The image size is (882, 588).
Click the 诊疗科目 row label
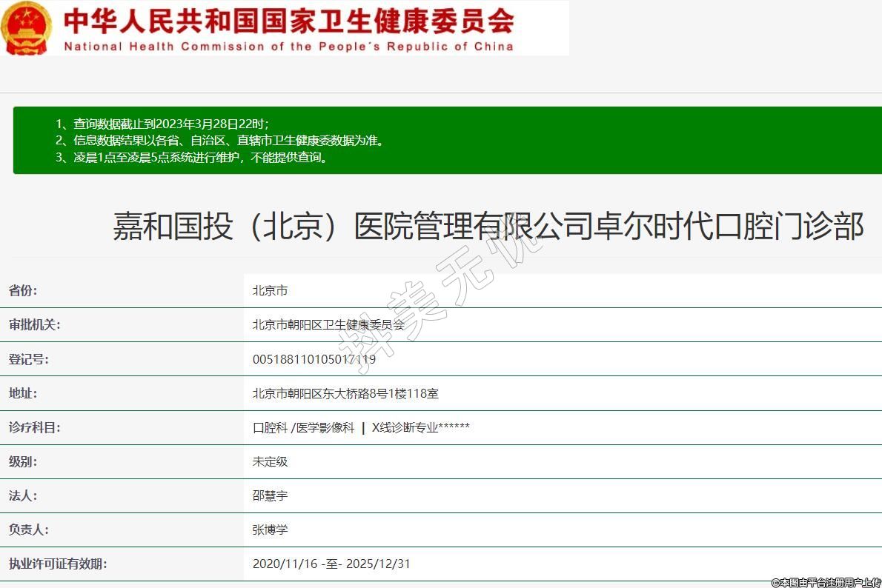tap(34, 427)
